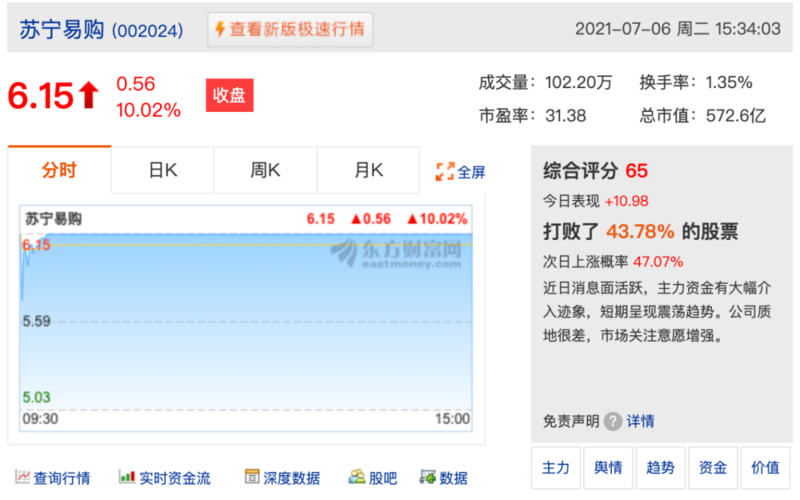
Task: Switch to the 月K tab
Action: (368, 170)
